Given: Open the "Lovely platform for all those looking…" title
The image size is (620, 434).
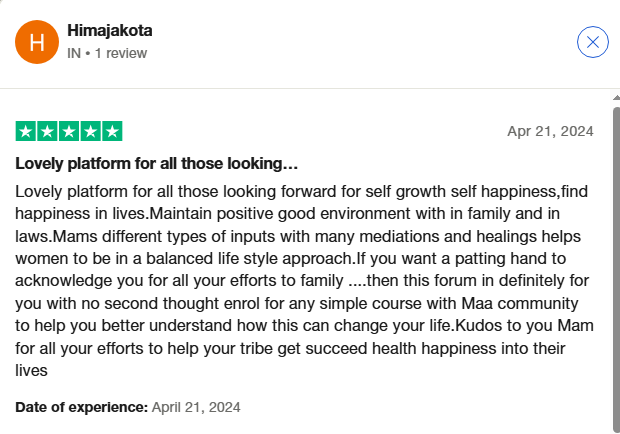Looking at the screenshot, I should click(x=157, y=163).
